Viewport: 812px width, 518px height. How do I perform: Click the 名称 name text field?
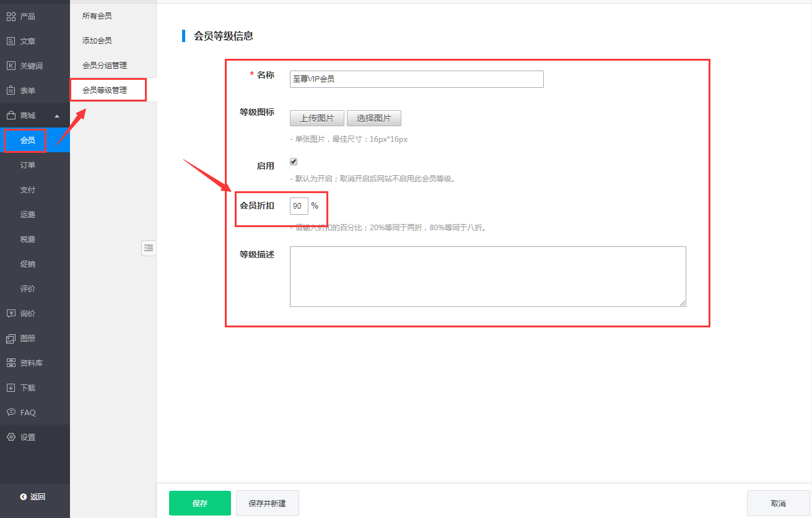tap(416, 79)
